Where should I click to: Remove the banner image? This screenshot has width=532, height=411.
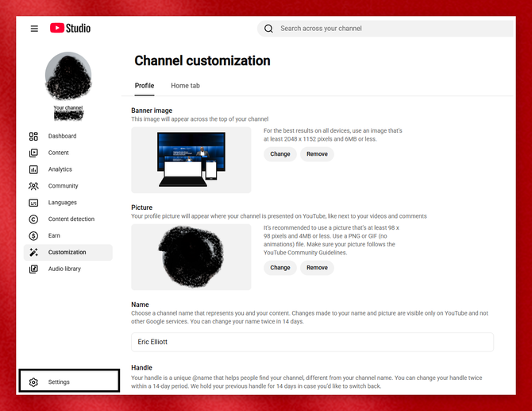318,154
